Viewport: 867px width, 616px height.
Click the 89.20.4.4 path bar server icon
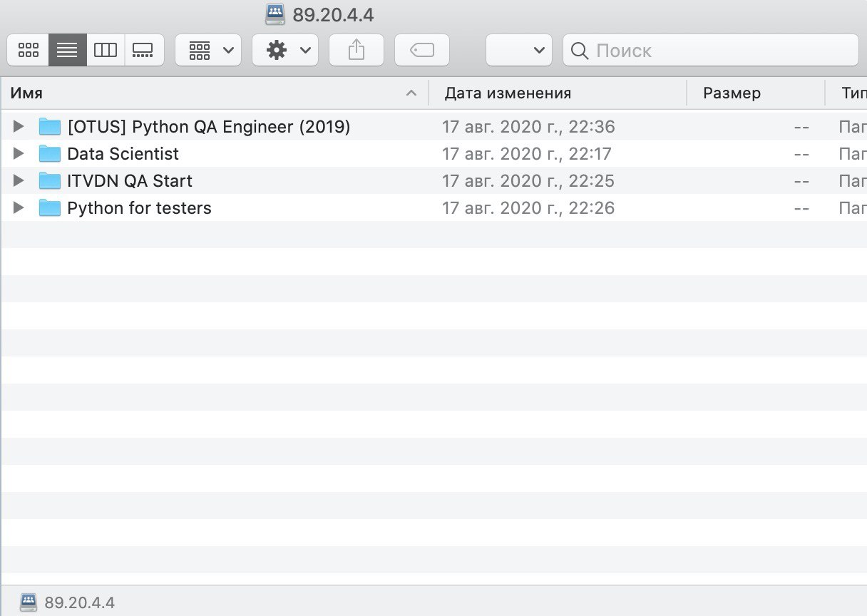point(29,602)
